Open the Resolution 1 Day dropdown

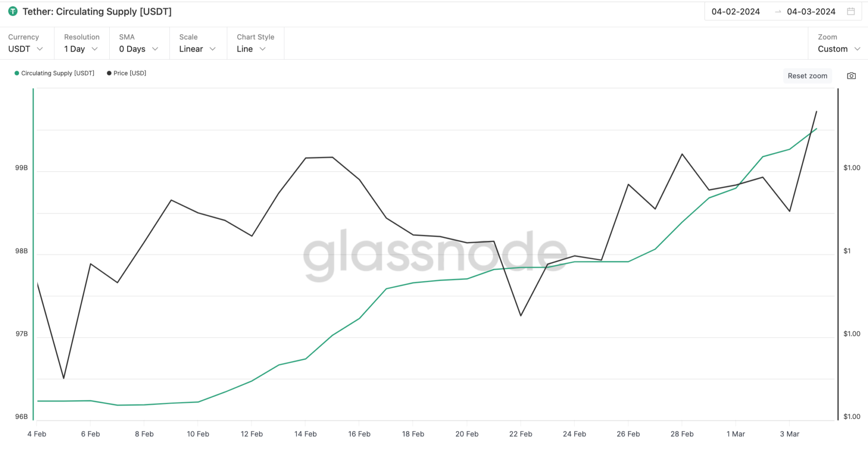click(81, 49)
